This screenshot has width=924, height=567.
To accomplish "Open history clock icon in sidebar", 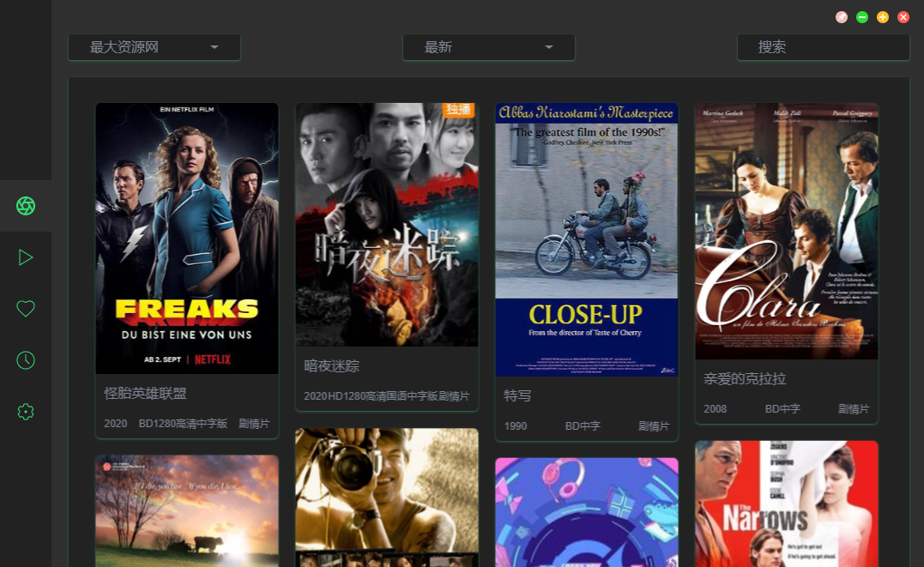I will click(x=26, y=360).
